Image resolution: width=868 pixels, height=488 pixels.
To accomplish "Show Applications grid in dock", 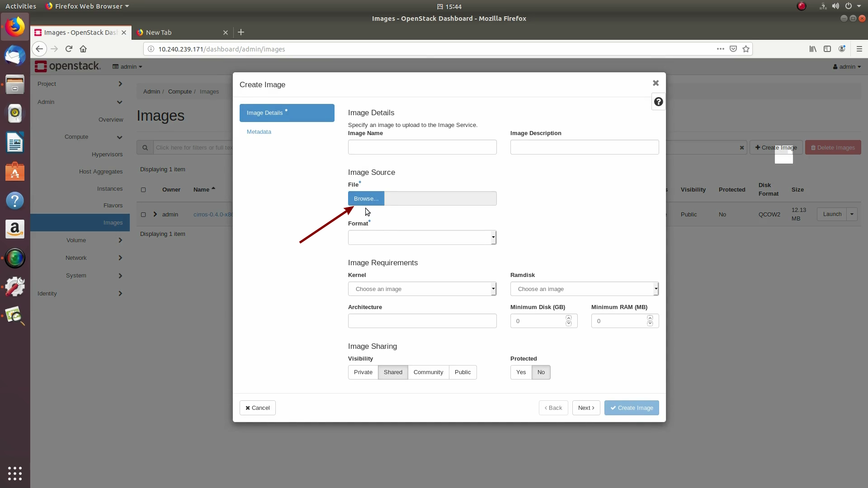I will coord(15,473).
